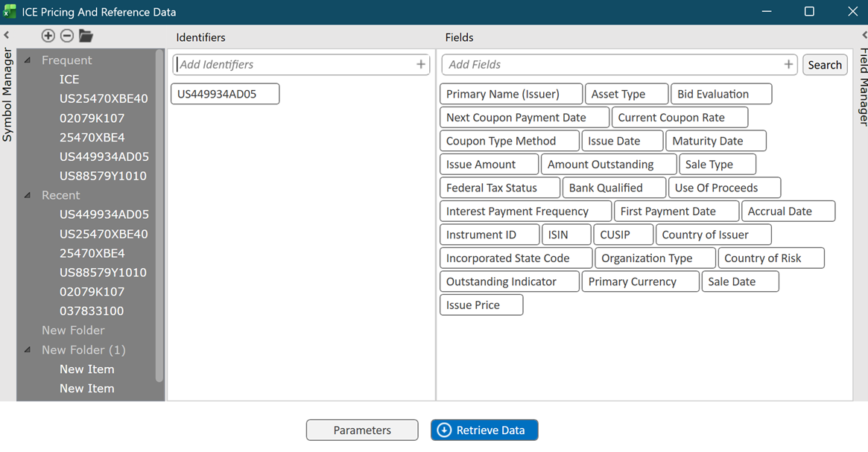
Task: Select the Current Coupon Rate field tag
Action: point(679,118)
